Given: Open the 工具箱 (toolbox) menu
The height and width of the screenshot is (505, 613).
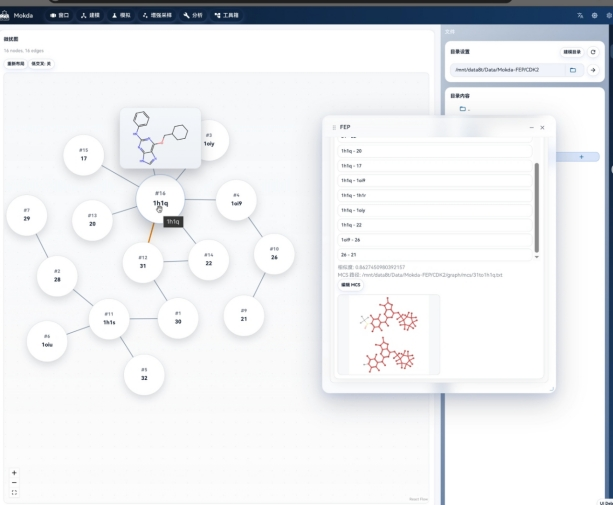Looking at the screenshot, I should pyautogui.click(x=226, y=15).
